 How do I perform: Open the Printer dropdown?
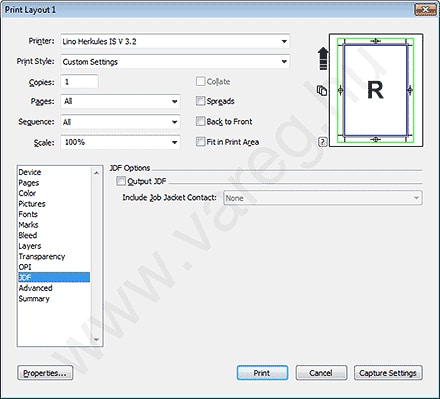pyautogui.click(x=175, y=41)
